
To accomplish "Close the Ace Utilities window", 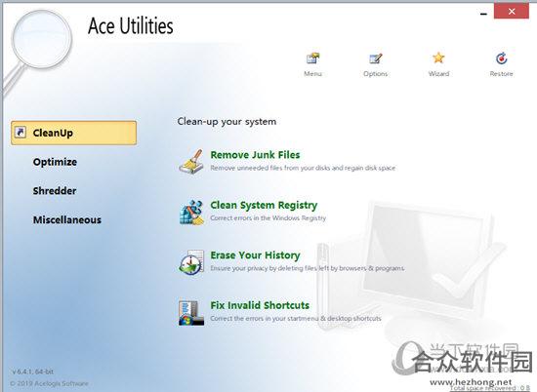I will click(512, 12).
